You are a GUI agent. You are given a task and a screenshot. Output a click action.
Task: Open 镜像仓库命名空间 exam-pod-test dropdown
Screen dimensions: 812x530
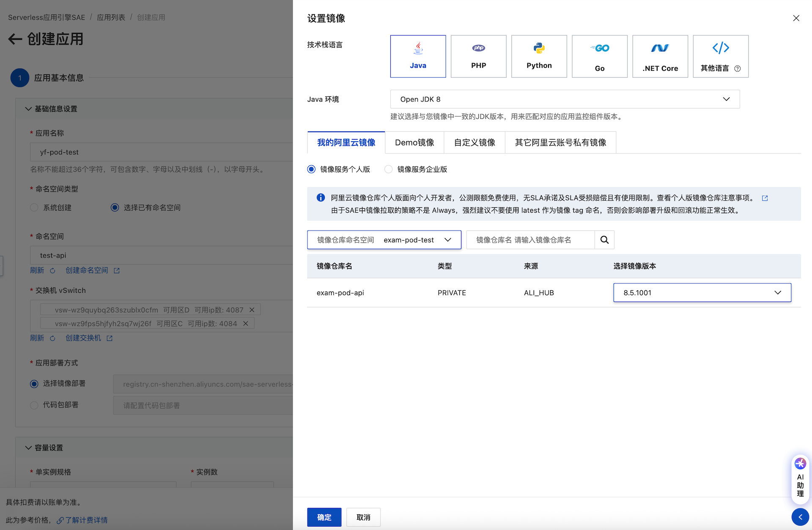coord(384,240)
